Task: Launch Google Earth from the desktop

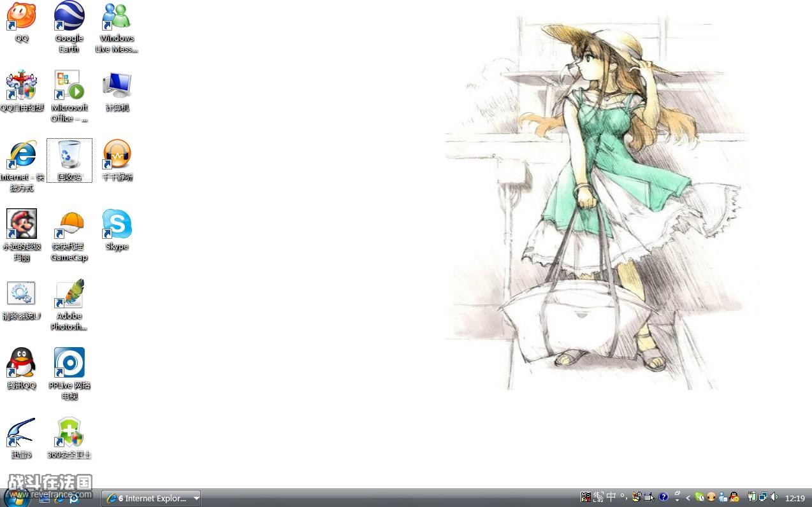Action: (69, 27)
